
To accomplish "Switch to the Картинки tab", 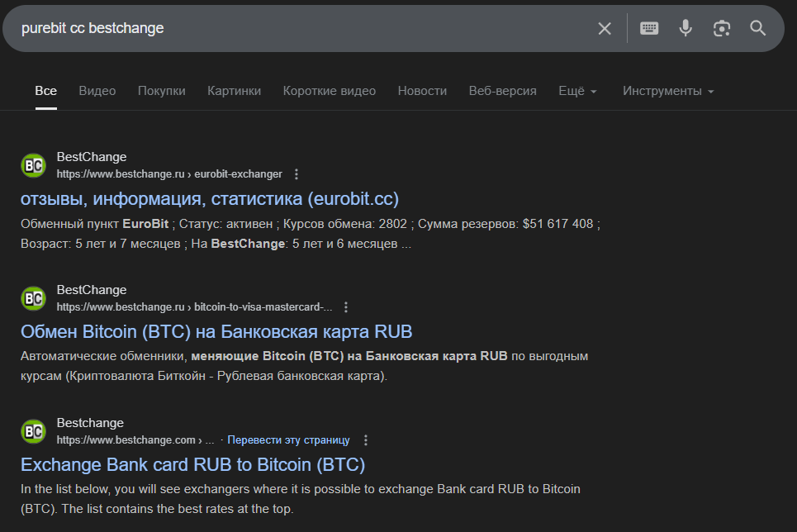I will pyautogui.click(x=235, y=91).
